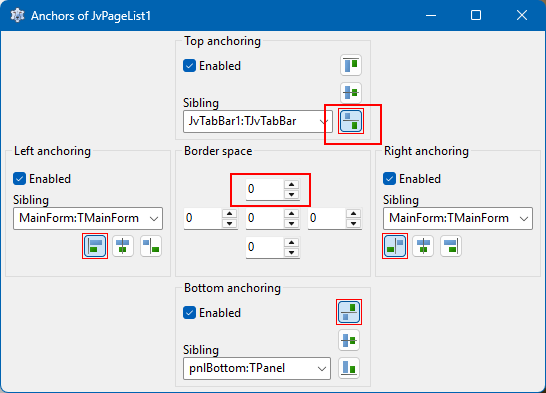
Task: Open Left anchoring MainForm:TMainForm dropdown
Action: (88, 218)
